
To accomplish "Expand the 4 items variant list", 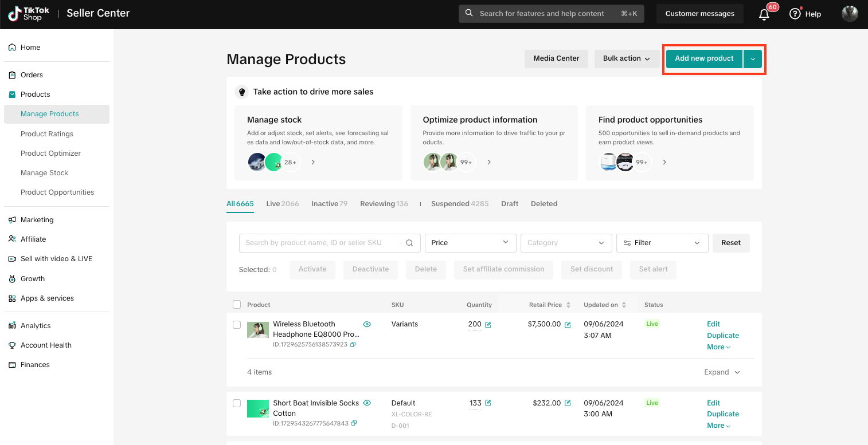I will pyautogui.click(x=722, y=372).
